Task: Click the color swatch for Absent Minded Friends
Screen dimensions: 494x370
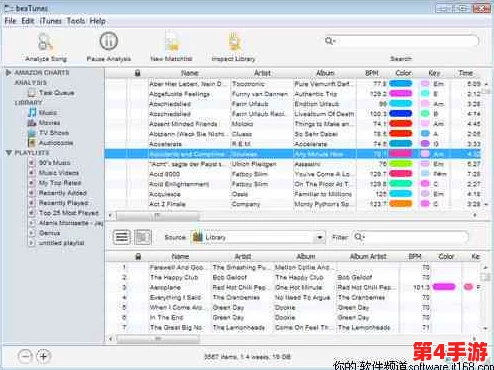Action: [x=400, y=124]
